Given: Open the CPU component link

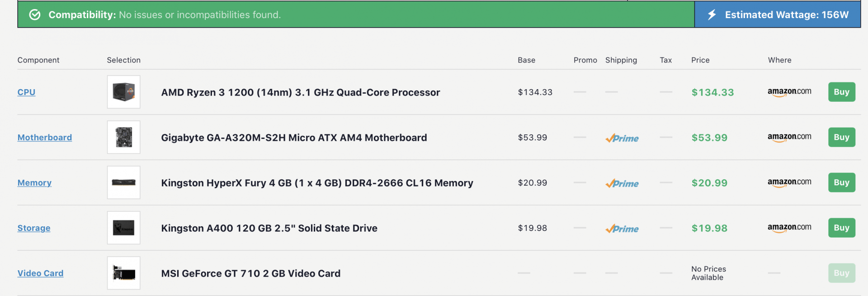Looking at the screenshot, I should tap(26, 92).
